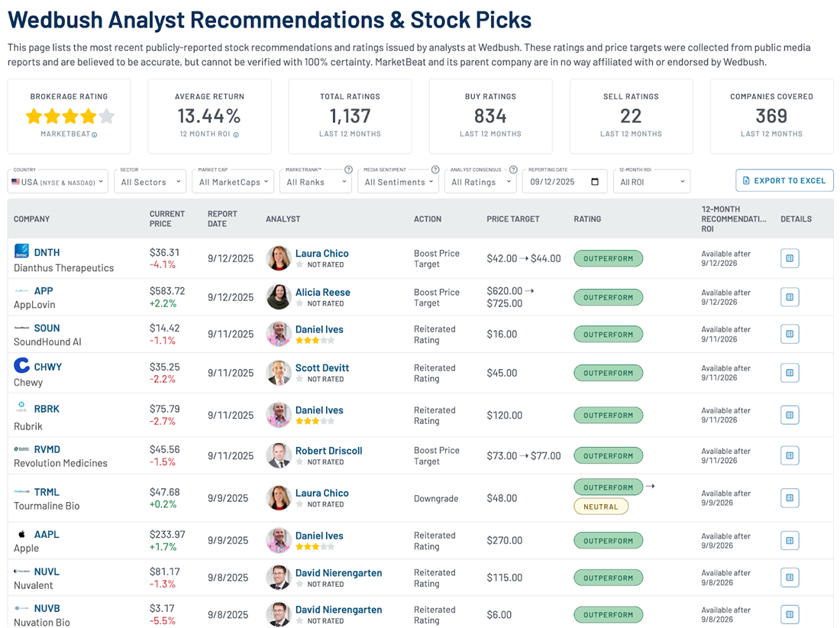Open details icon for Dianthus Therapeutics row
The height and width of the screenshot is (628, 840).
[x=790, y=258]
